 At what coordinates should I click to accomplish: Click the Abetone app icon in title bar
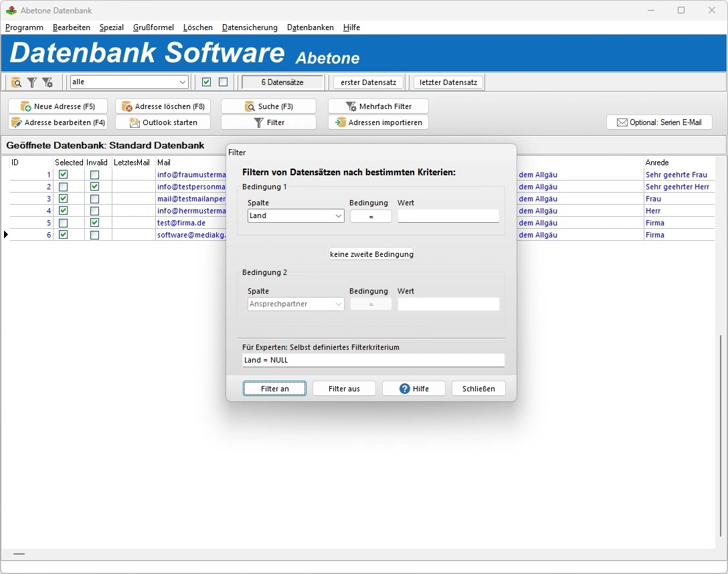[x=11, y=10]
